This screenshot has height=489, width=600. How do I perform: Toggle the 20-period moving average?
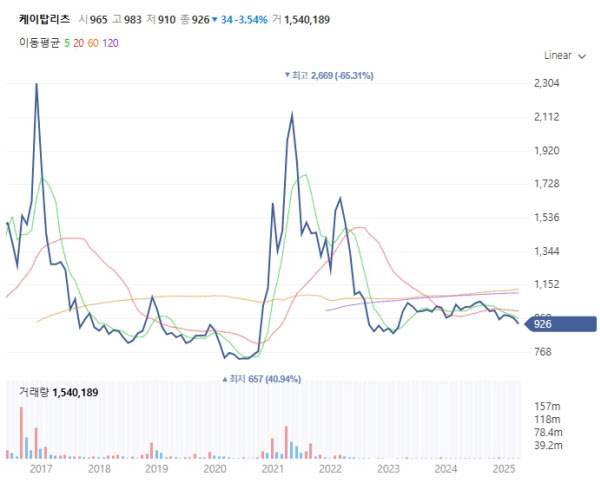point(78,42)
